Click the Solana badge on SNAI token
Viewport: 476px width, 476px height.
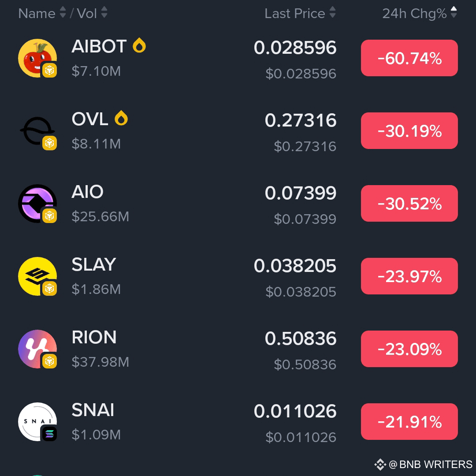[x=50, y=434]
